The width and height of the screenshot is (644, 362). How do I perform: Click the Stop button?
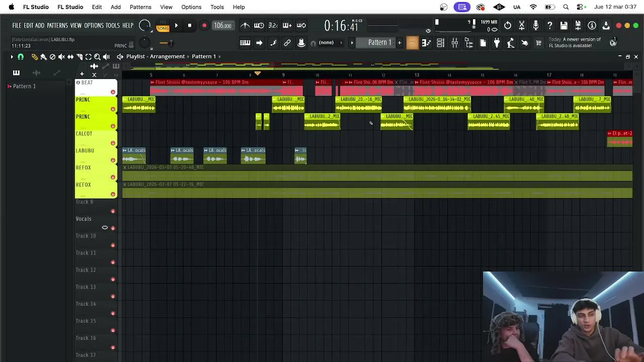click(190, 26)
